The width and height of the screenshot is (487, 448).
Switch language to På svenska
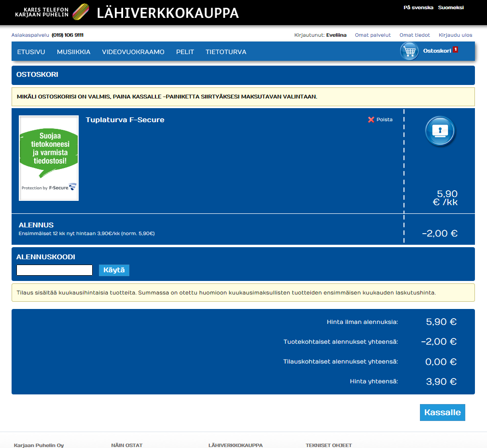418,7
